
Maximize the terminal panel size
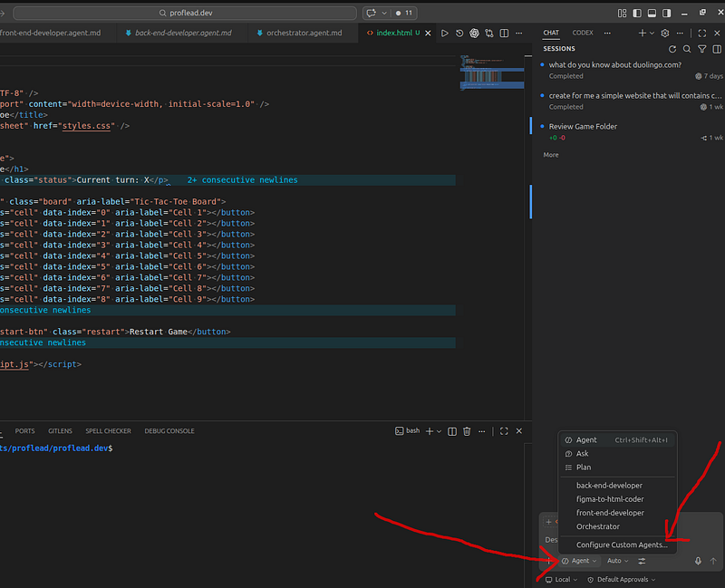coord(504,431)
